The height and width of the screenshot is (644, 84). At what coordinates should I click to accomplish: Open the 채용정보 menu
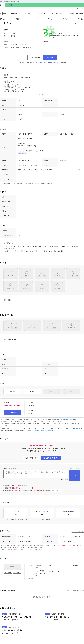point(14,13)
